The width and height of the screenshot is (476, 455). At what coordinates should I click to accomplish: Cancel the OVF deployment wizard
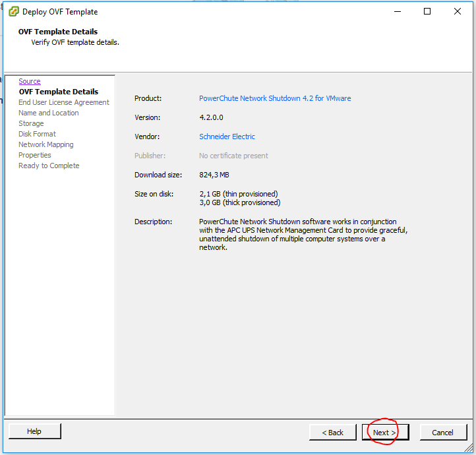443,432
